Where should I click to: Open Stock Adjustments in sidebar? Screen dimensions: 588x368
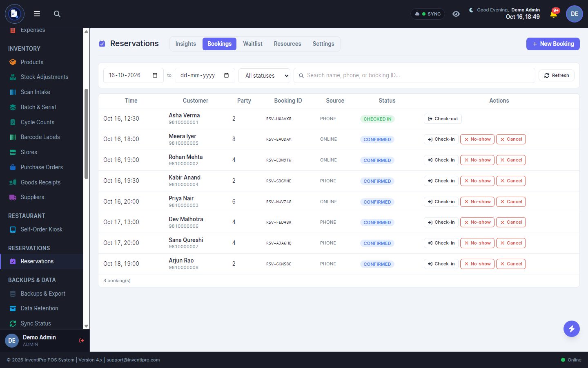pyautogui.click(x=42, y=77)
